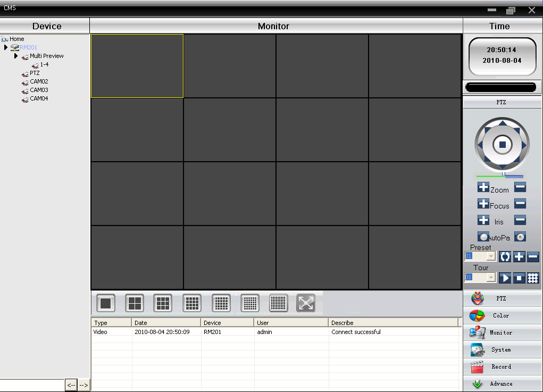This screenshot has width=543, height=392.
Task: Click Zoom minus button
Action: point(520,187)
